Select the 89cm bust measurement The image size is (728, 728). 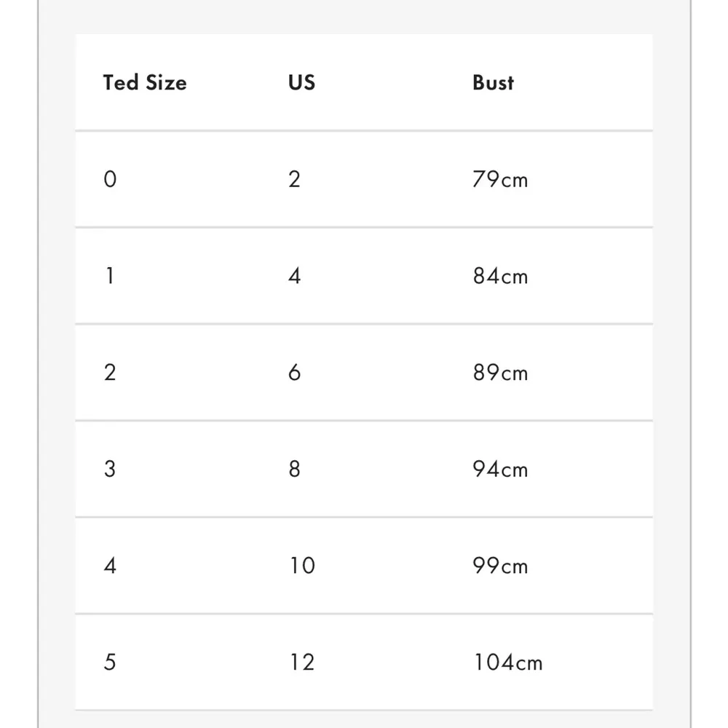click(499, 373)
